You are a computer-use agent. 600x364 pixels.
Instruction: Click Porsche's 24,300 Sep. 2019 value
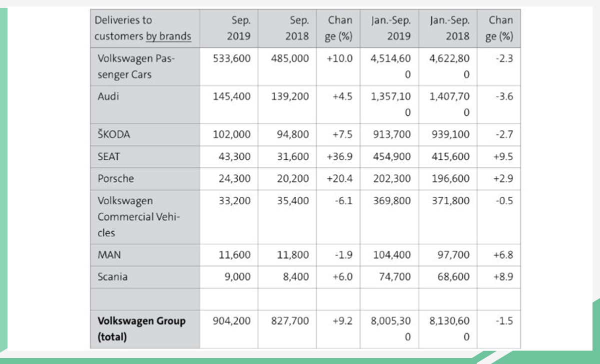click(x=234, y=178)
